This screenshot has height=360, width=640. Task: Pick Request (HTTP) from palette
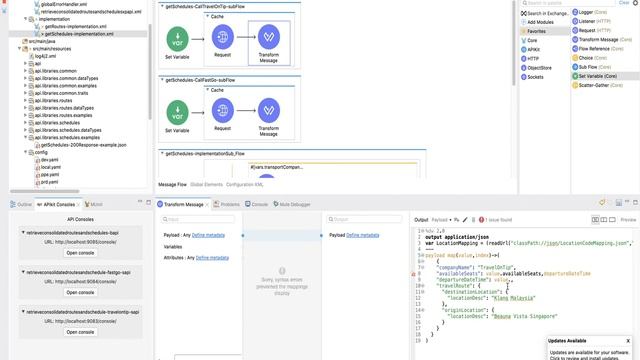pos(591,30)
